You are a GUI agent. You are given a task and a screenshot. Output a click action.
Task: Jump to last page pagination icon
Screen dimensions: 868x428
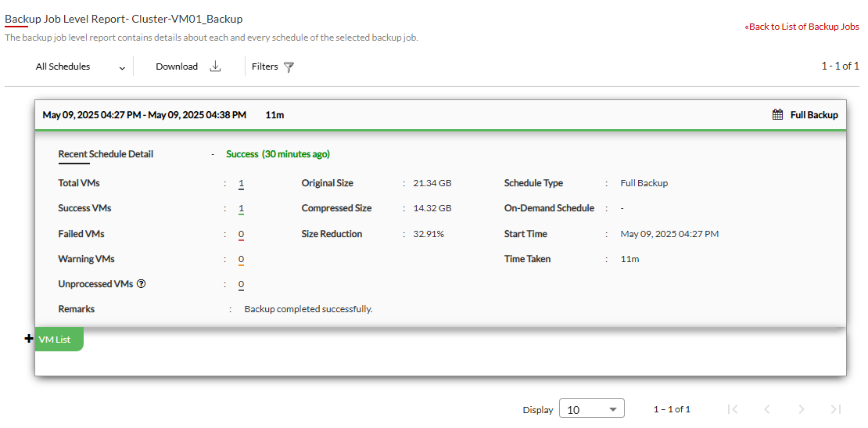coord(835,409)
